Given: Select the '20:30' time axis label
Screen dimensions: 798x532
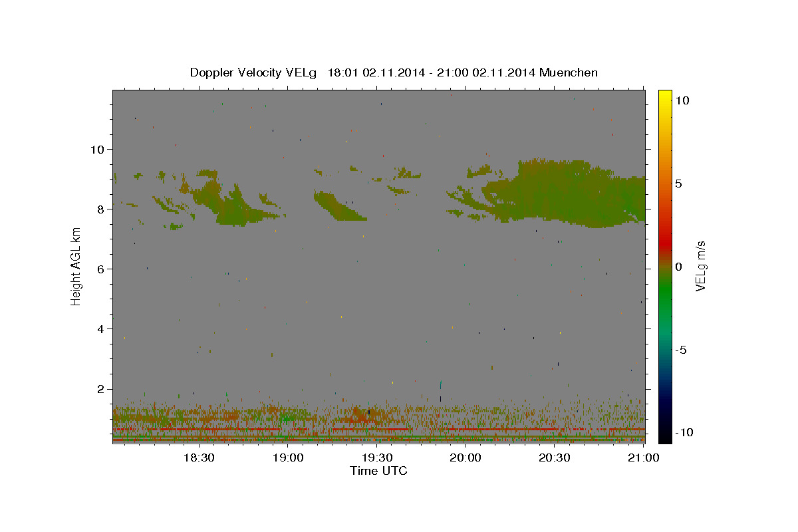Looking at the screenshot, I should tap(555, 458).
